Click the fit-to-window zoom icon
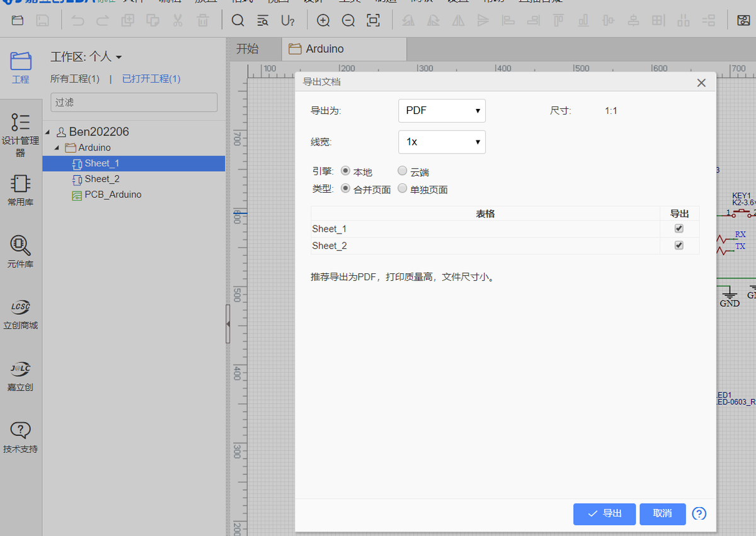The width and height of the screenshot is (756, 536). coord(374,21)
